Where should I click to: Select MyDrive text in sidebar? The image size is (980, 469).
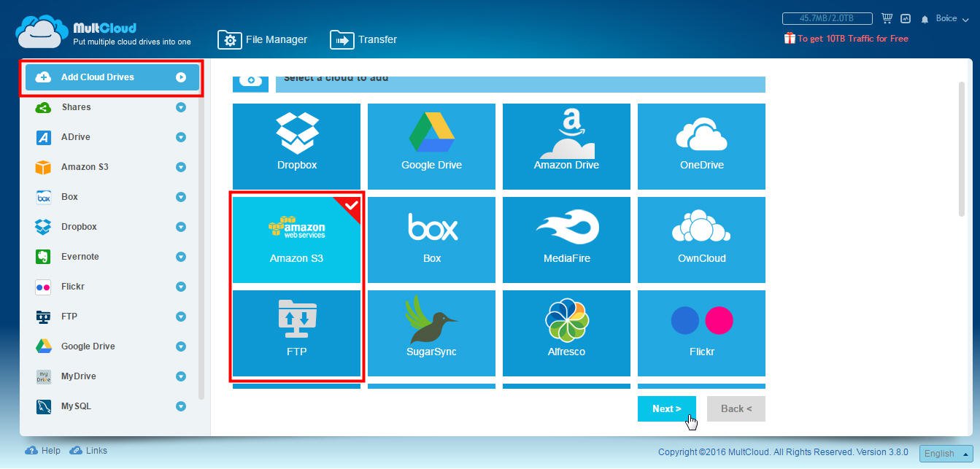click(79, 376)
